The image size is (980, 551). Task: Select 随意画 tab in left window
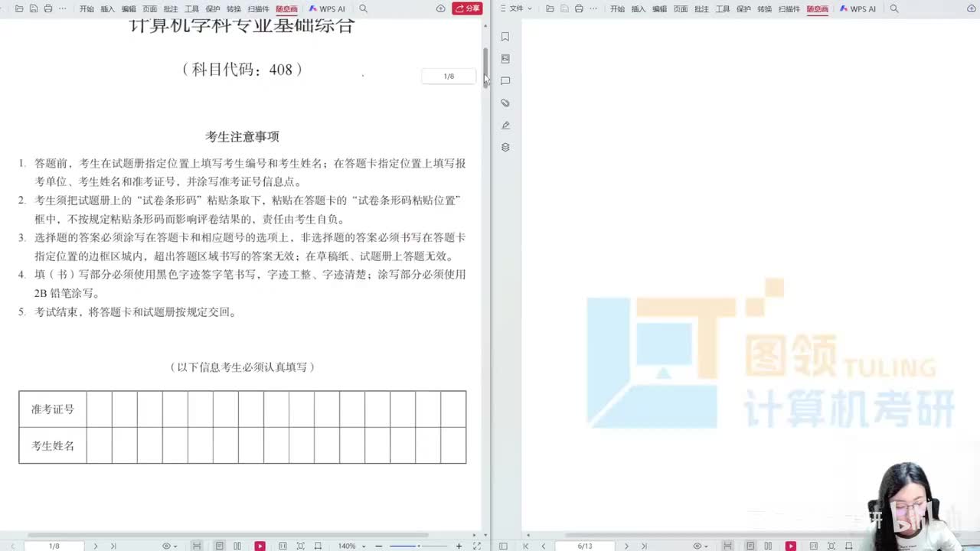[287, 9]
